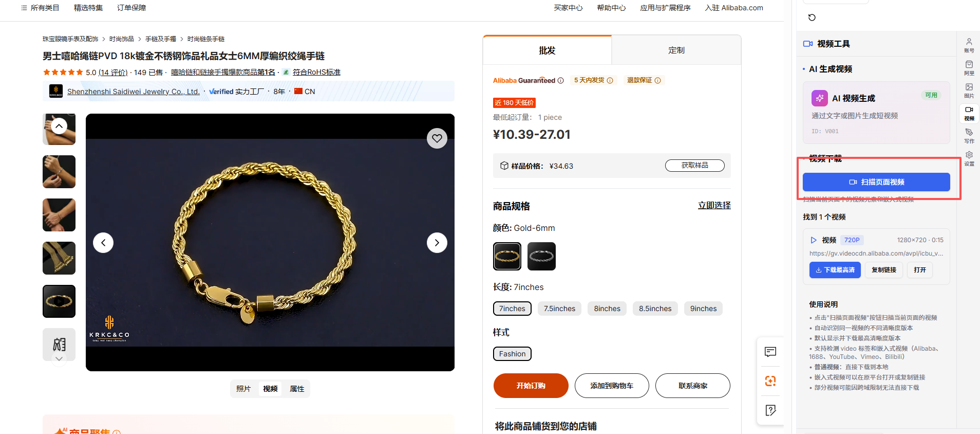Open the 图片 tool in the extension sidebar
Viewport: 980px width, 434px height.
(969, 91)
